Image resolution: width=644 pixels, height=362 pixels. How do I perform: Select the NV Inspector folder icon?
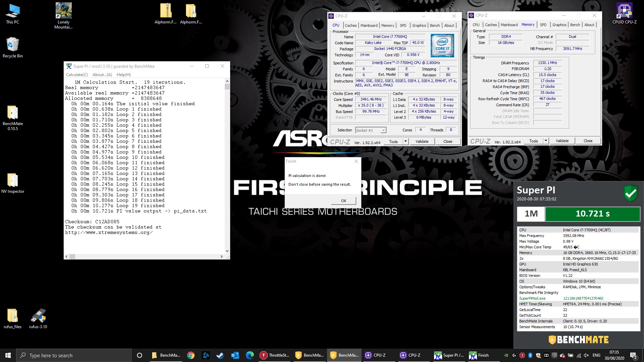(x=13, y=183)
